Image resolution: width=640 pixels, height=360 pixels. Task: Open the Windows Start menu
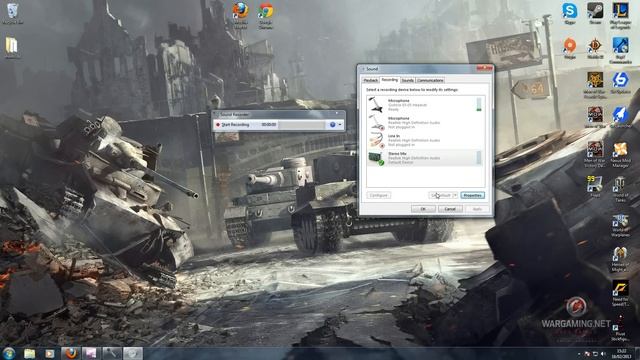(x=9, y=353)
